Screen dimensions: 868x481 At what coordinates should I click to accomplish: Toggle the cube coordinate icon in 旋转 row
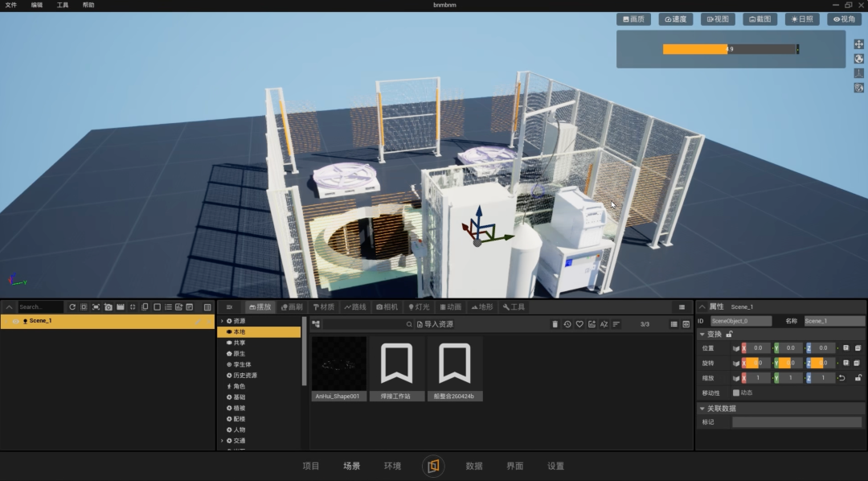(735, 363)
